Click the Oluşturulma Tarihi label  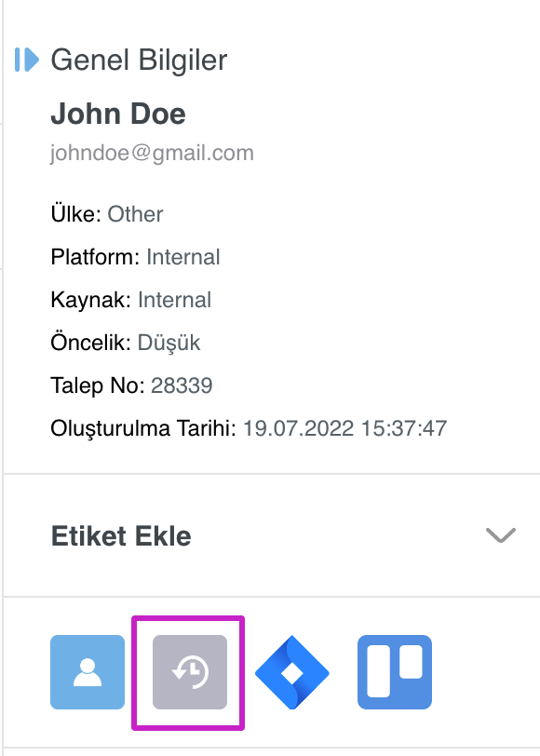pos(143,428)
